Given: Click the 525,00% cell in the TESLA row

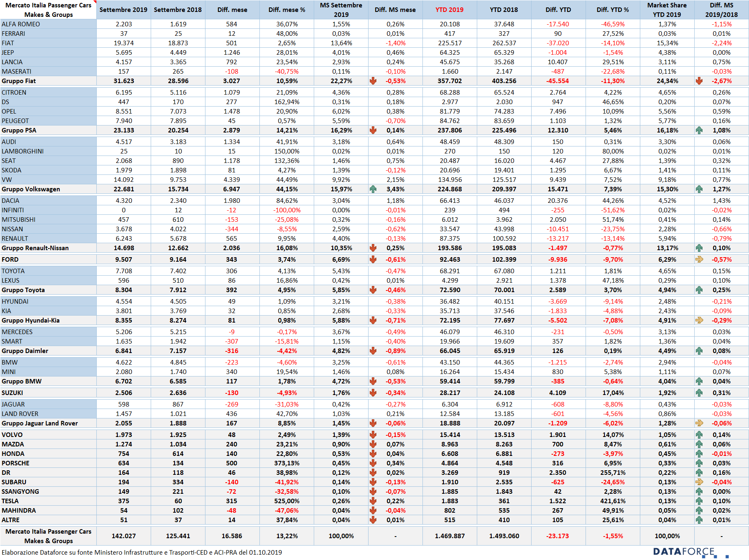Looking at the screenshot, I should (287, 501).
